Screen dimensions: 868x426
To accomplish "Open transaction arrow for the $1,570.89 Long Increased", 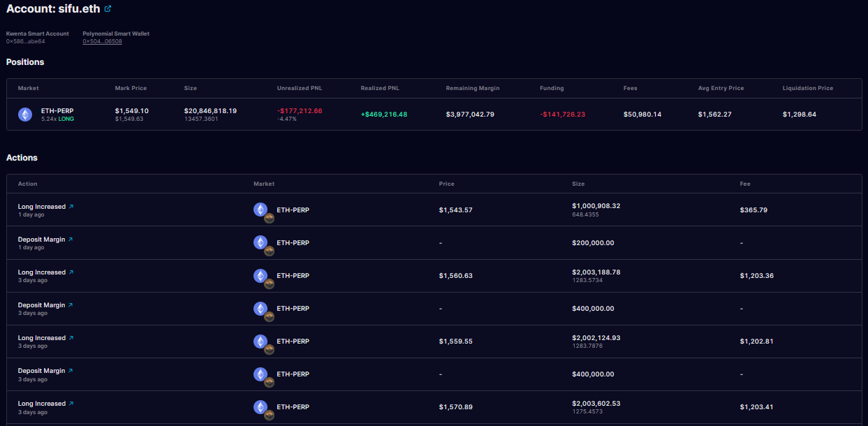I will pos(71,404).
